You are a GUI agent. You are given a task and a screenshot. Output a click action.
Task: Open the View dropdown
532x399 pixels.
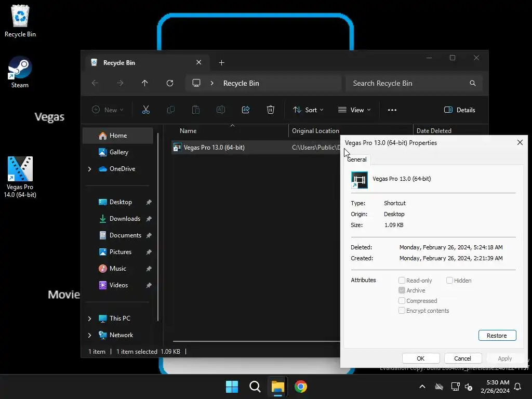point(354,110)
